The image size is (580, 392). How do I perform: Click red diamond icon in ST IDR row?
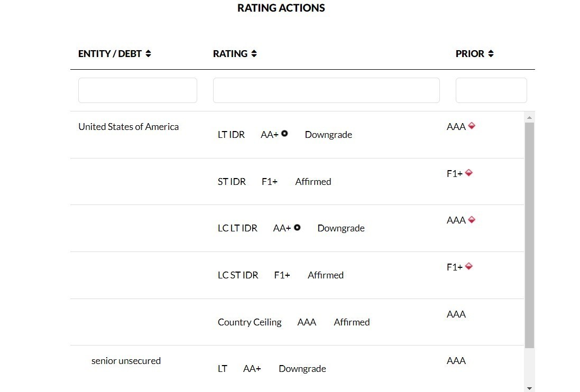click(468, 172)
